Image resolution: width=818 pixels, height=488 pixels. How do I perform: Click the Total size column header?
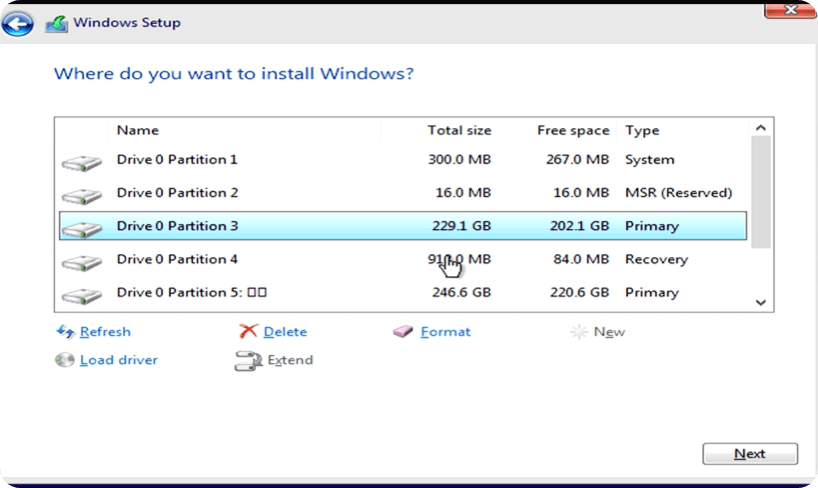(x=459, y=130)
